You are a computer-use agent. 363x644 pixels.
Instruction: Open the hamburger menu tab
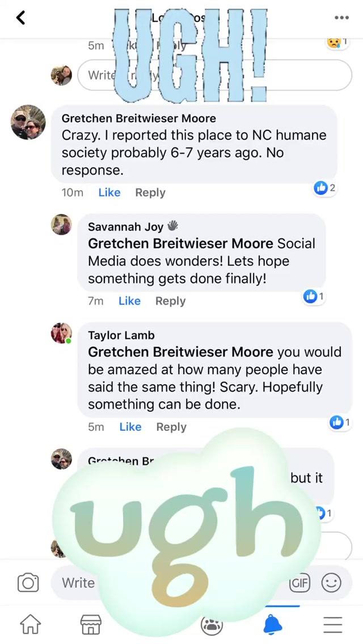(333, 624)
